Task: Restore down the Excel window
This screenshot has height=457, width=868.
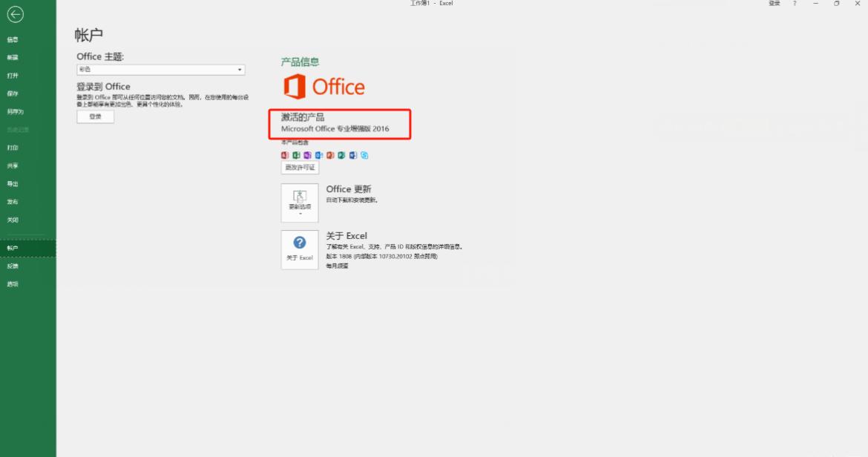Action: [x=836, y=3]
